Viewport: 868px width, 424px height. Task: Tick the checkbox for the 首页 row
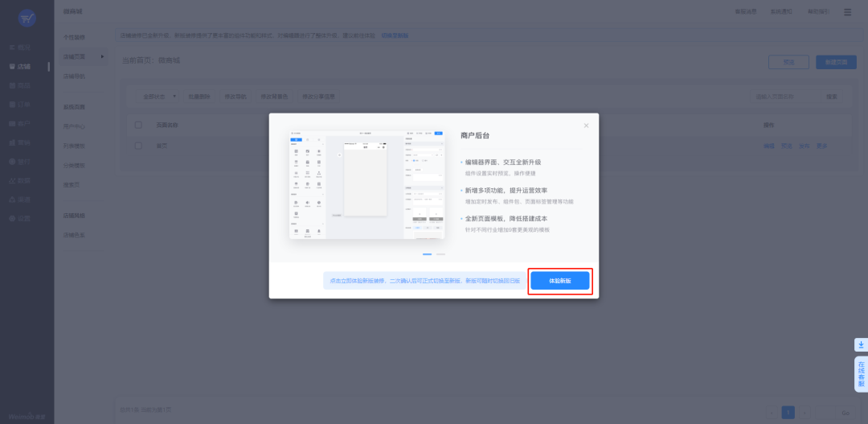coord(138,146)
